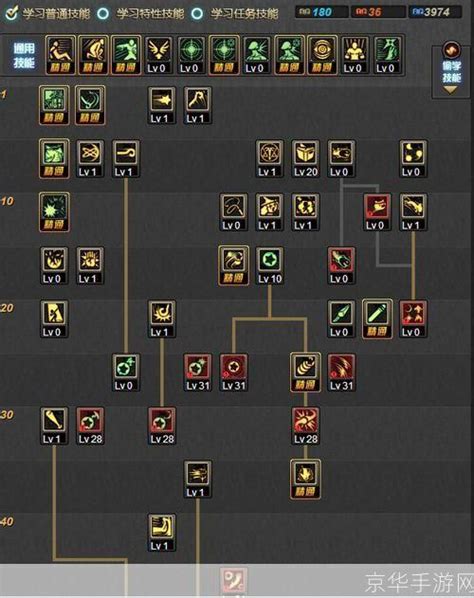Screen dimensions: 474x598
Task: Click the red scorpion Lv 28 skill
Action: (x=305, y=426)
